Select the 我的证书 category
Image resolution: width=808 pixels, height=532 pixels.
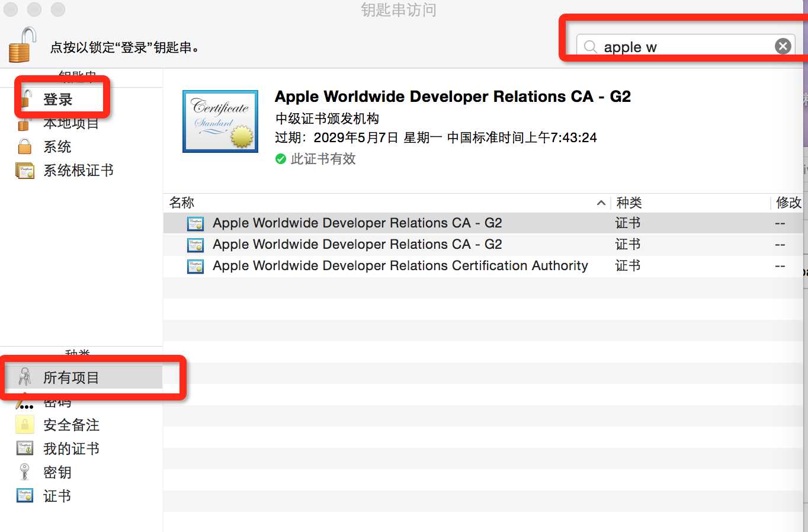pyautogui.click(x=71, y=448)
